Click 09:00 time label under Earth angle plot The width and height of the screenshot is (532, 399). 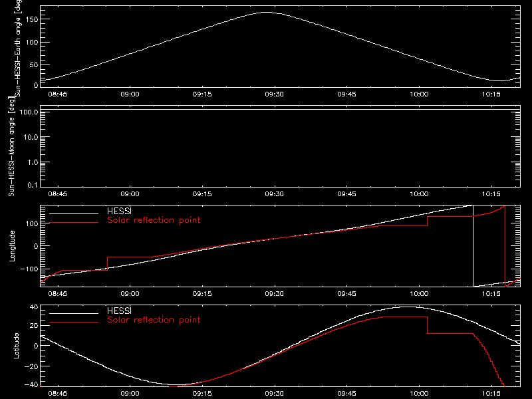(130, 94)
